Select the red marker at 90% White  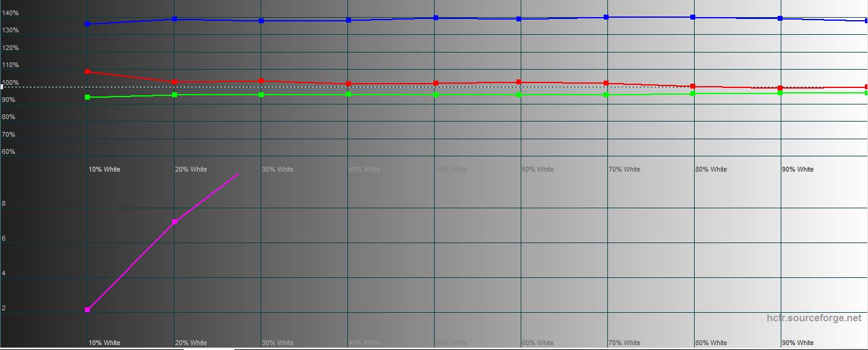[780, 88]
